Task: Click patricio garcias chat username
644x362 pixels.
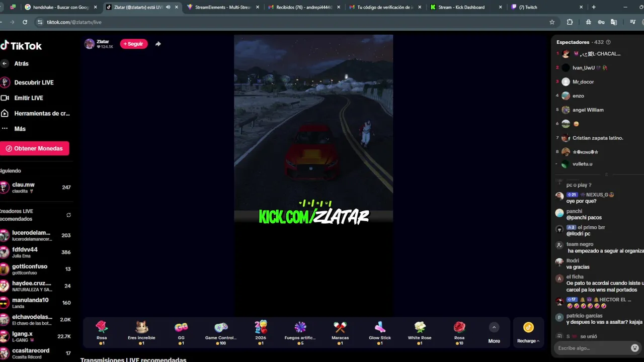Action: [x=584, y=316]
